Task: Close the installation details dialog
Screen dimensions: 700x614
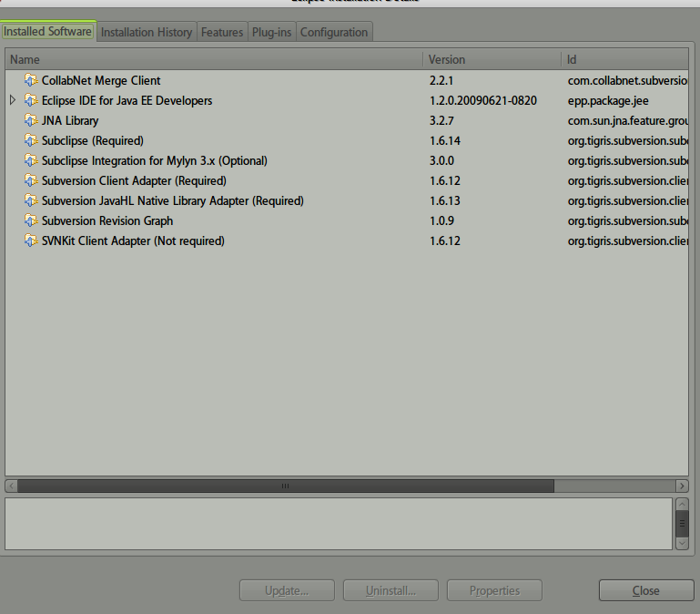Action: click(646, 590)
